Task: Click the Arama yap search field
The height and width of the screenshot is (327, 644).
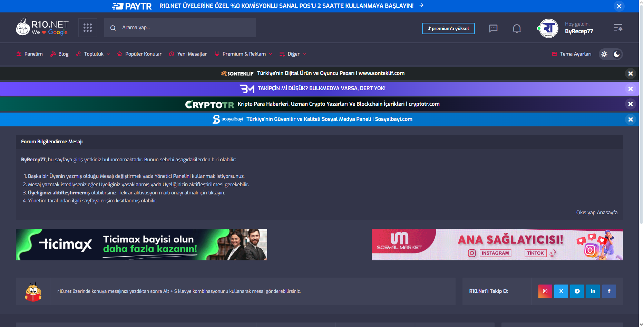Action: (x=180, y=28)
